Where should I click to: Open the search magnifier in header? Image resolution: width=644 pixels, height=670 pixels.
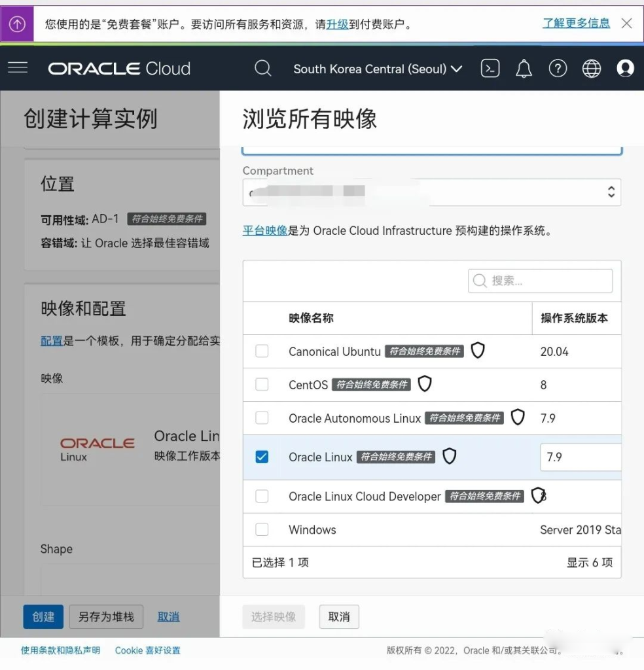click(x=262, y=68)
